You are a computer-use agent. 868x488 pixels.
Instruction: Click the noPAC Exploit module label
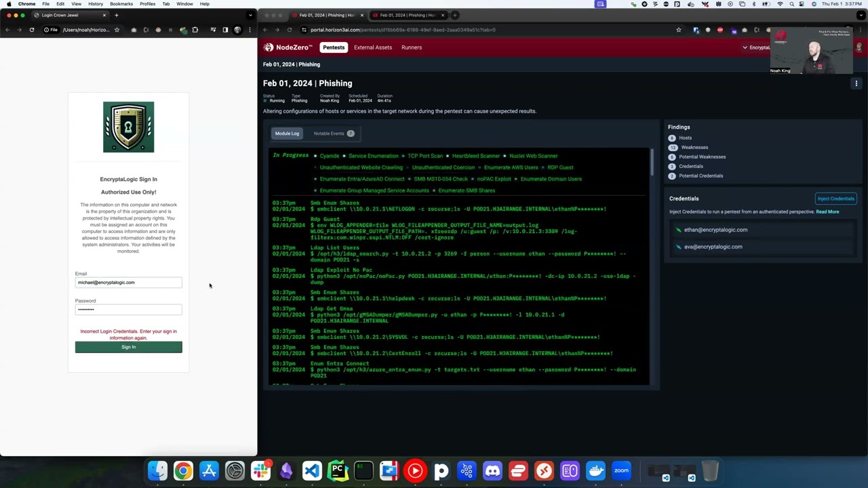point(494,179)
